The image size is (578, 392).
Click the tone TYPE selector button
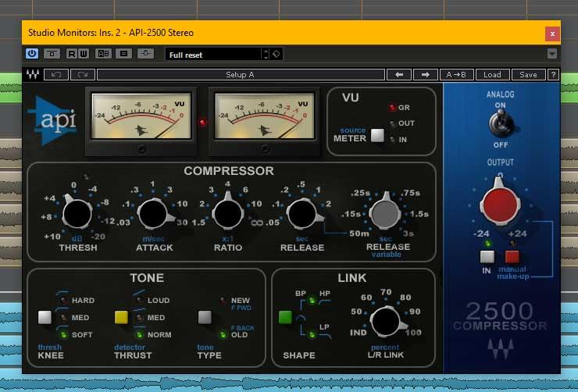tap(205, 317)
